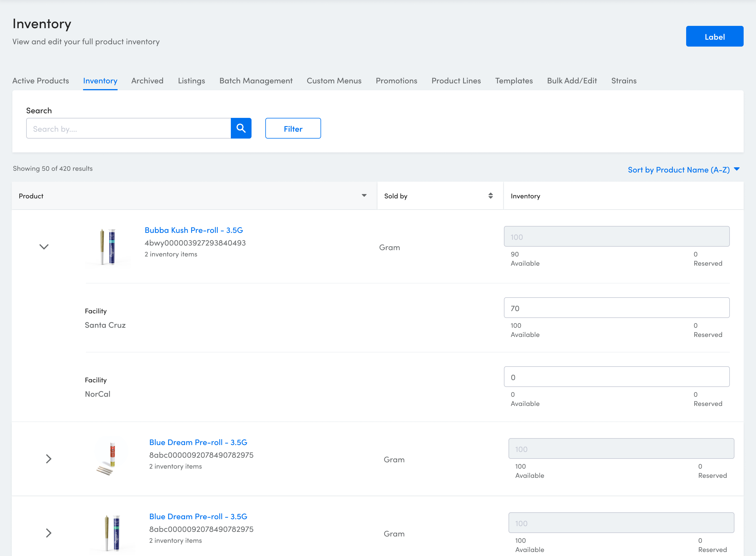Screen dimensions: 756x556
Task: Focus the Search by input field
Action: click(x=128, y=128)
